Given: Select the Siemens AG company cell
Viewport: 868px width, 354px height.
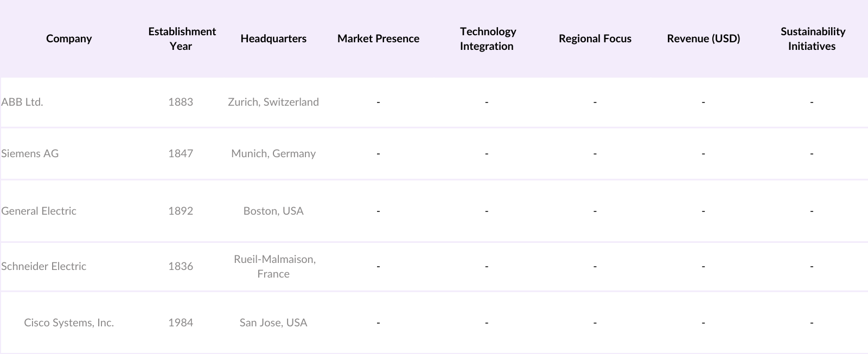Looking at the screenshot, I should pyautogui.click(x=30, y=153).
